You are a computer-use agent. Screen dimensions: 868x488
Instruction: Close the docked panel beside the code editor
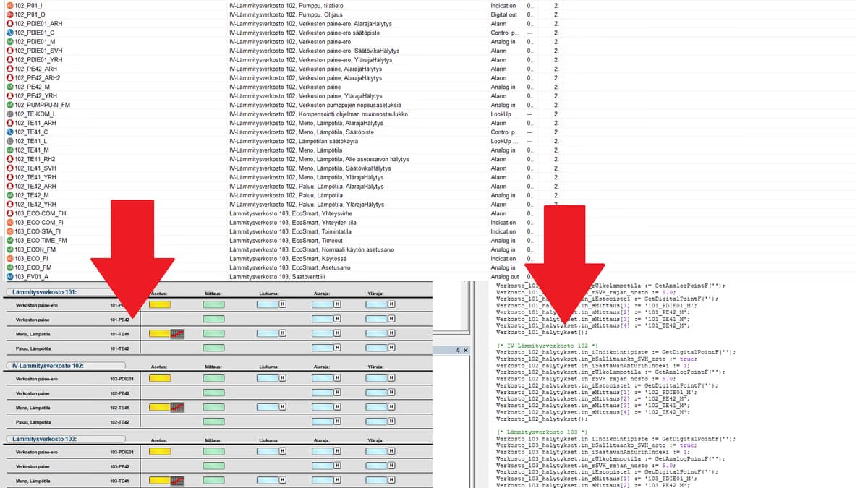click(x=466, y=350)
